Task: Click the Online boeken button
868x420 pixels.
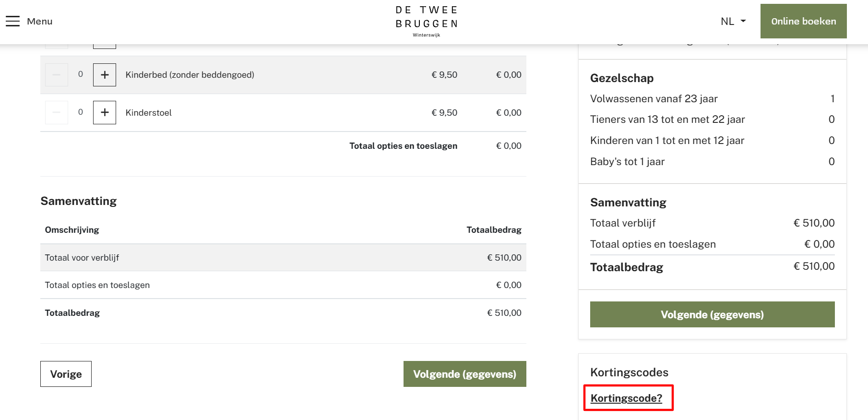Action: pos(804,21)
